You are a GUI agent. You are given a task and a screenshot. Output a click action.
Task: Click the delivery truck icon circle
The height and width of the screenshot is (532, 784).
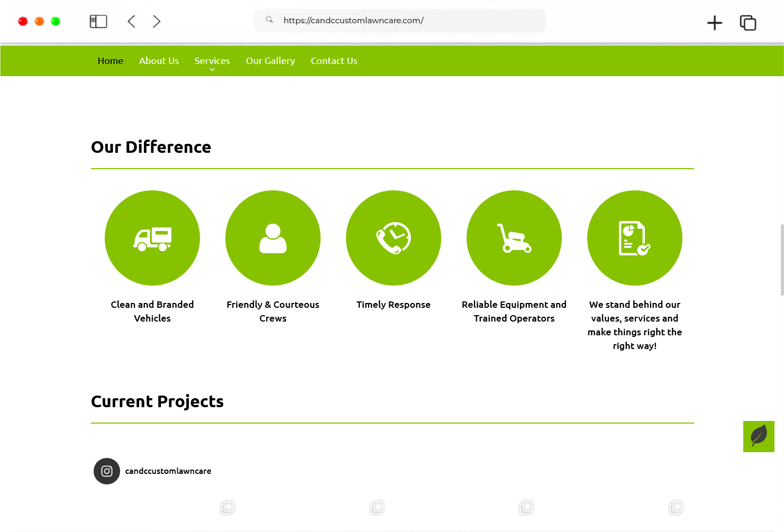pos(152,238)
